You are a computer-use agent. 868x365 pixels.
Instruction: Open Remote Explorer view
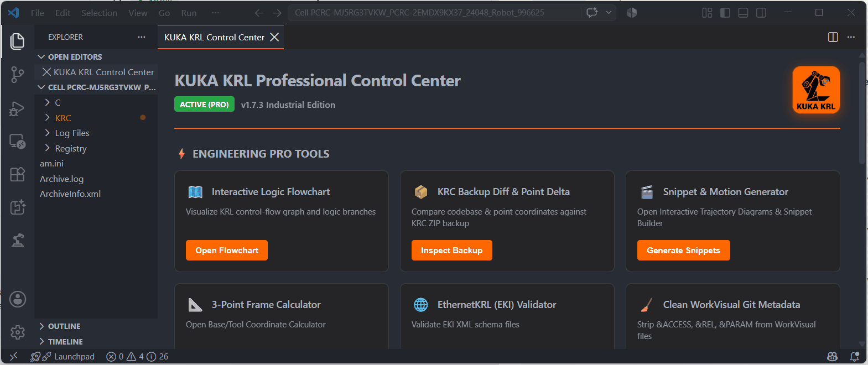pyautogui.click(x=18, y=141)
